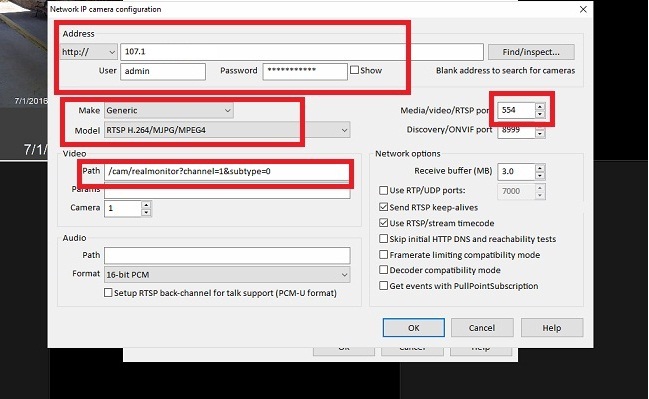Viewport: 649px width, 399px height.
Task: Toggle Show password checkbox
Action: tap(354, 70)
